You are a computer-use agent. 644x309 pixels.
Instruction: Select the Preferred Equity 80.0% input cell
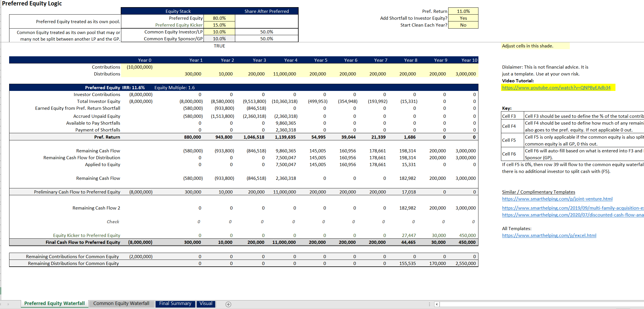219,18
